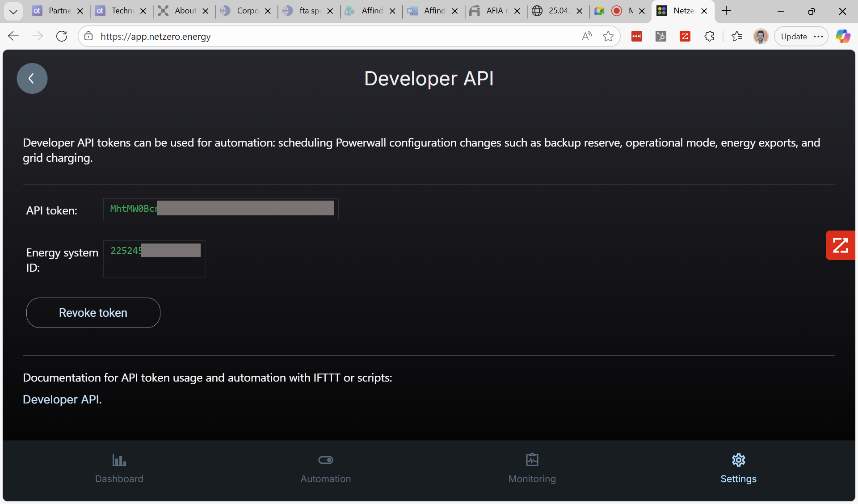Select the API token text field
This screenshot has height=504, width=858.
coord(220,209)
